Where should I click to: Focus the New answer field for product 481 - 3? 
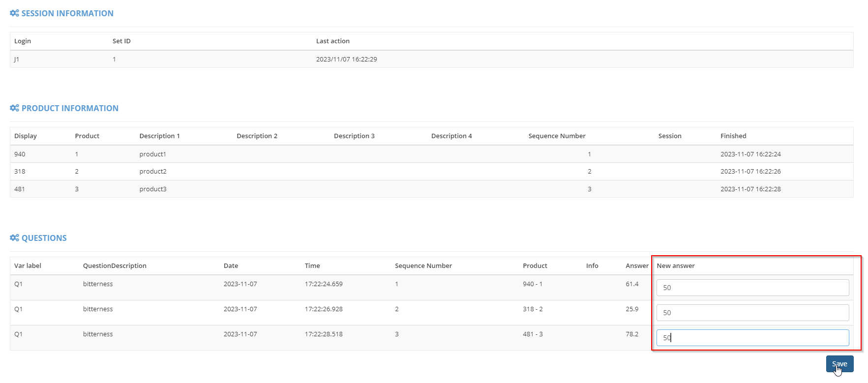(752, 338)
